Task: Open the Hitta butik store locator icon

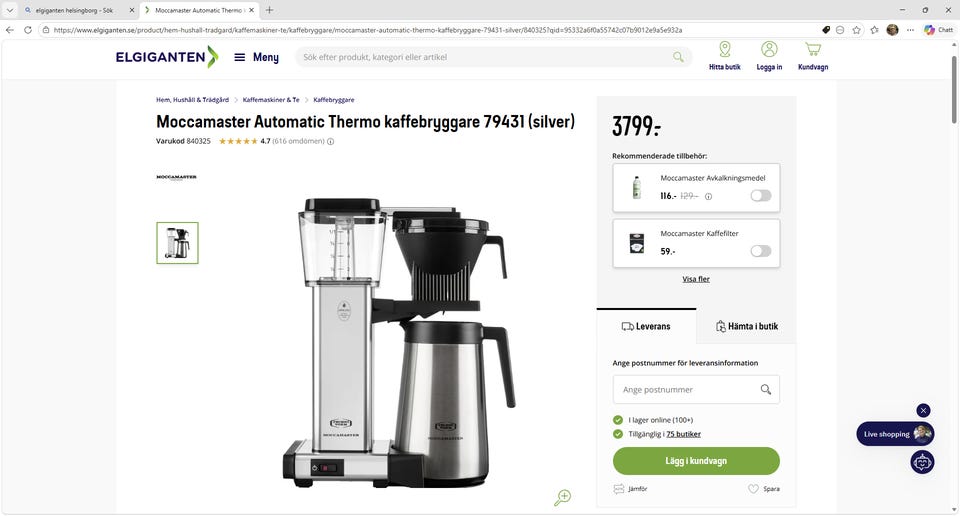Action: [724, 50]
